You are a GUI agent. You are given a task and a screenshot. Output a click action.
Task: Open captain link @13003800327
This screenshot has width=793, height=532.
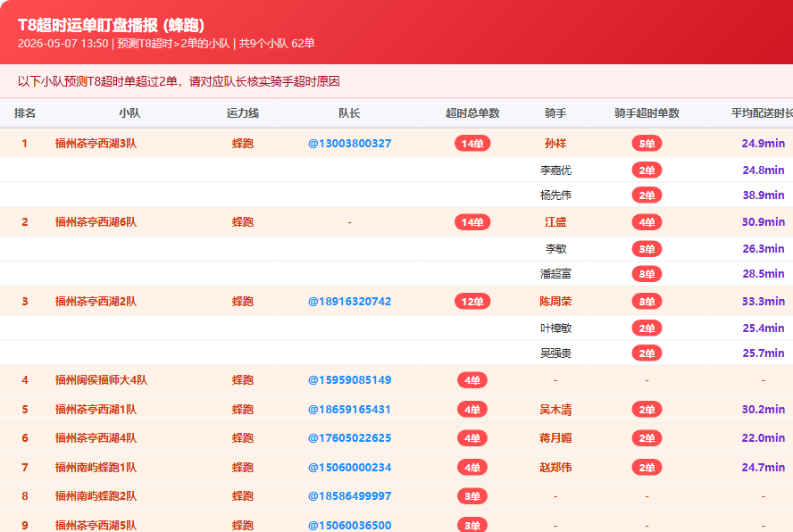pos(349,144)
